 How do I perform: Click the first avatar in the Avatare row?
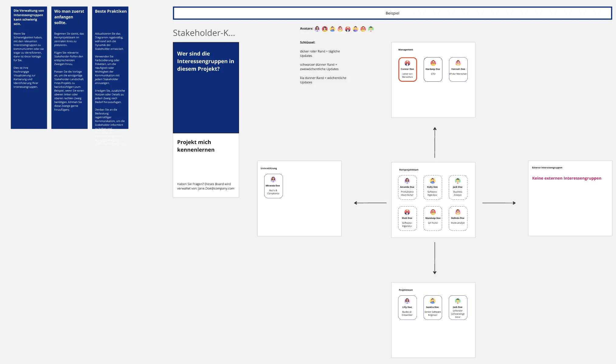(317, 29)
